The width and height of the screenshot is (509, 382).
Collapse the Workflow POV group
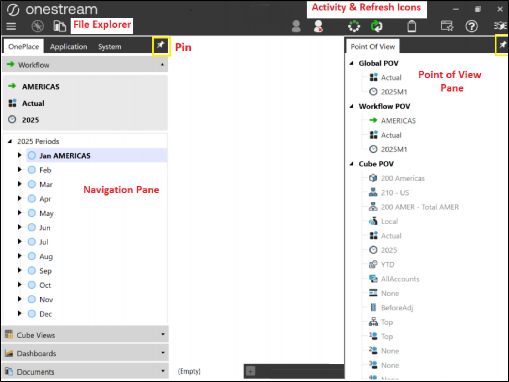tap(351, 106)
